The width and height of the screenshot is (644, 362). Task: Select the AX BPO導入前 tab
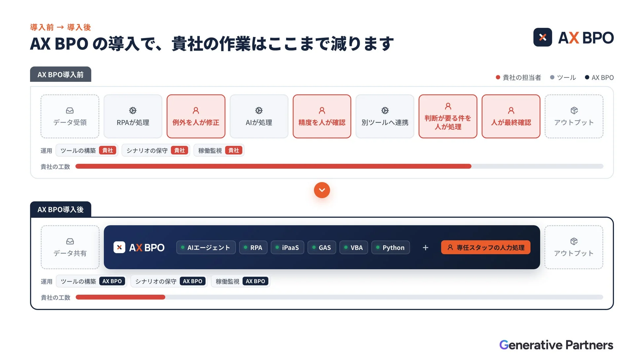60,75
